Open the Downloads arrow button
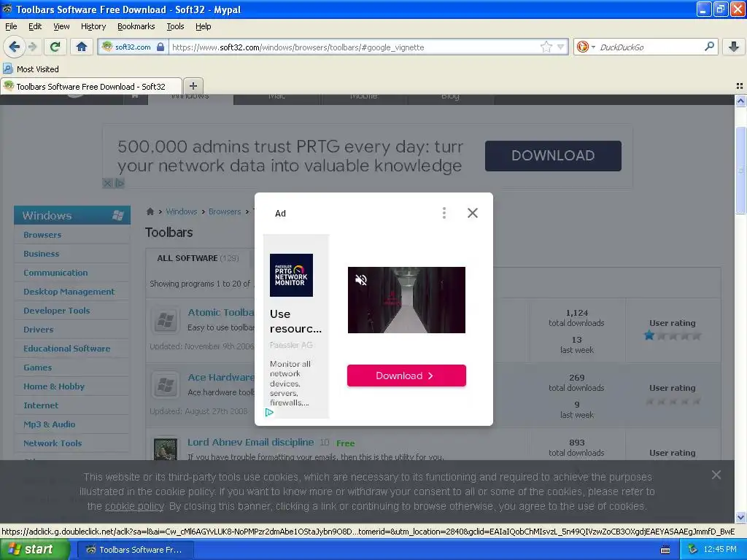This screenshot has height=560, width=747. (734, 47)
